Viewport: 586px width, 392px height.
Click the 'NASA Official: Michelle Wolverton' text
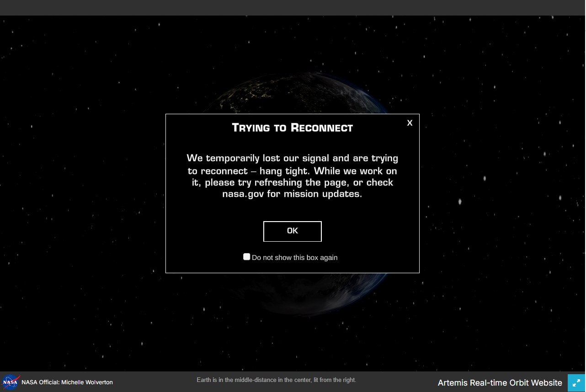coord(67,382)
